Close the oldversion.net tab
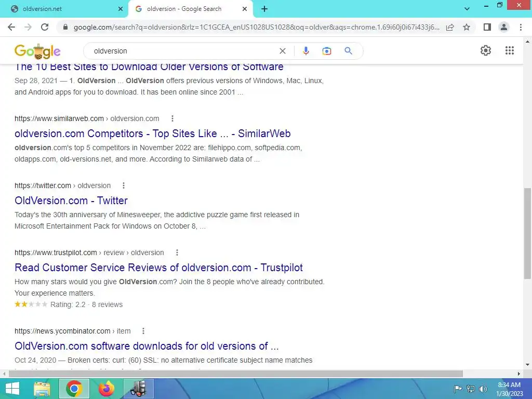 (x=121, y=9)
